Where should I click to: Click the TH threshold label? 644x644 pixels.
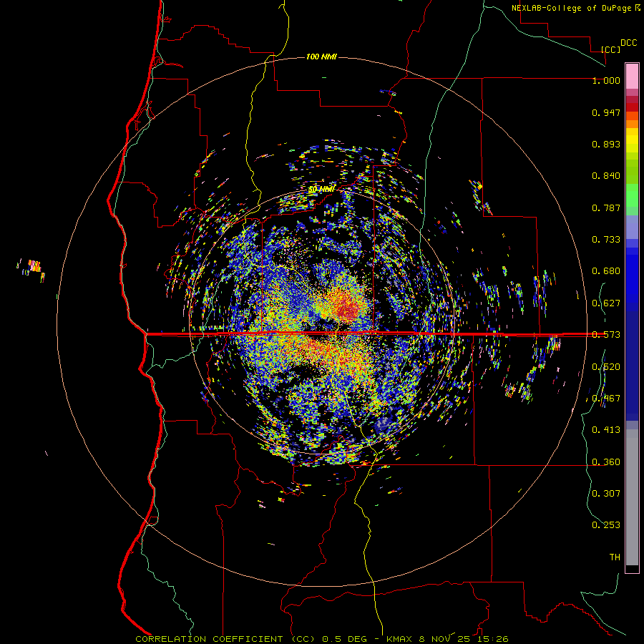[x=615, y=557]
